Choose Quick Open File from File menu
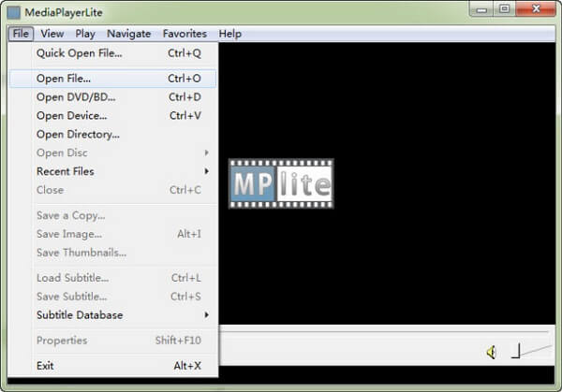The image size is (562, 392). tap(79, 53)
